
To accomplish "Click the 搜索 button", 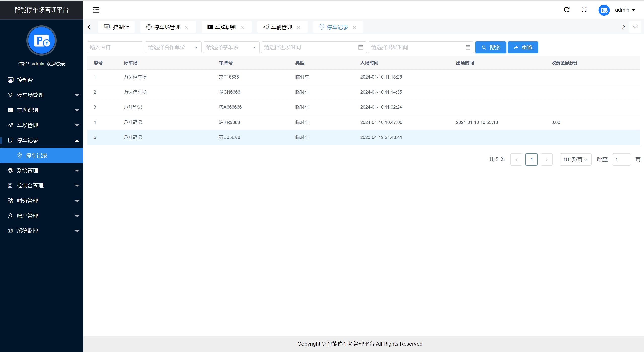I will [x=490, y=47].
